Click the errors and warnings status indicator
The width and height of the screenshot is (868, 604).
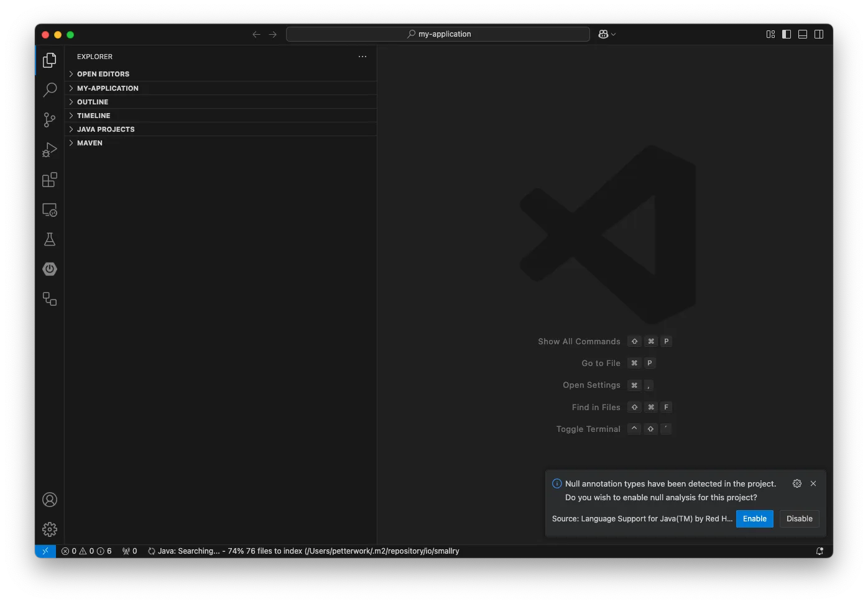(86, 551)
